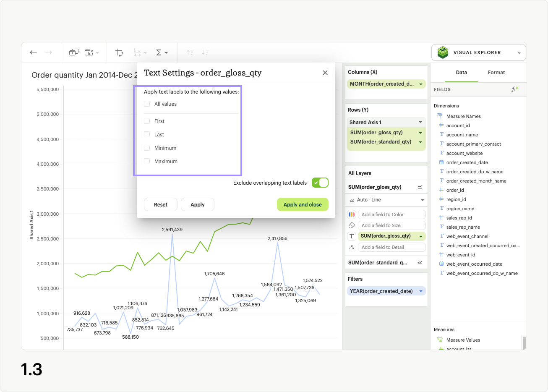Select the region_name dimension
Viewport: 548px width, 392px height.
(x=460, y=209)
